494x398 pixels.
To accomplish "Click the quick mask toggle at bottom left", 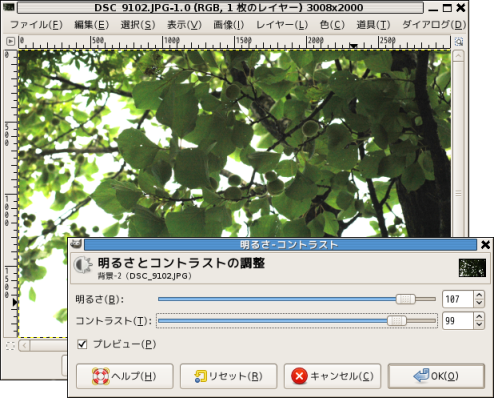I will click(10, 346).
